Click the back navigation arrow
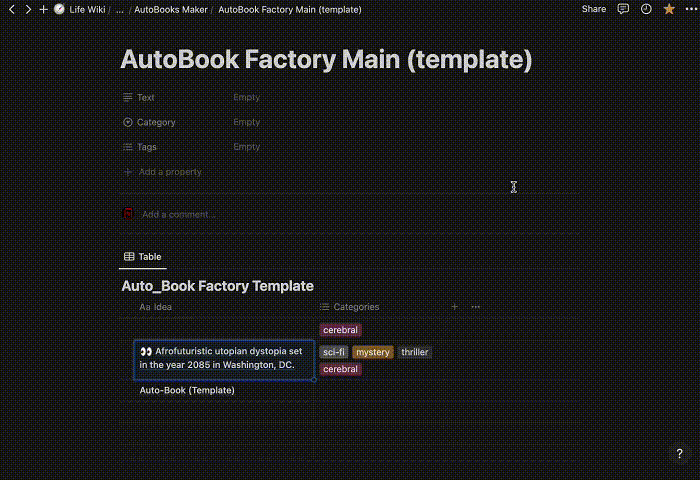 [12, 9]
